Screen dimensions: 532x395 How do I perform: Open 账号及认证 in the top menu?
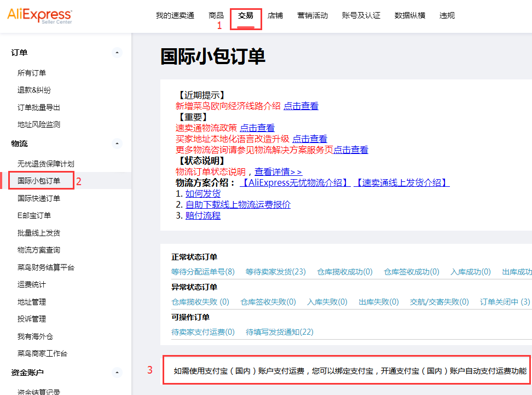tap(361, 15)
